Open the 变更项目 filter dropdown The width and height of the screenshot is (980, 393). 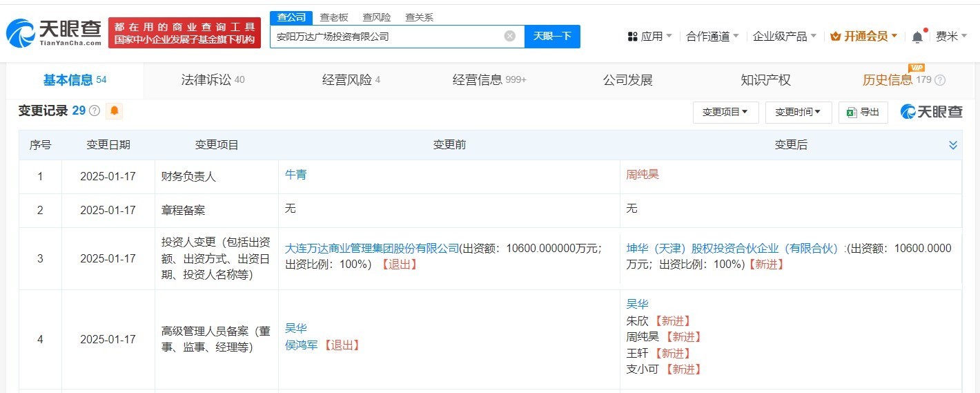(x=725, y=112)
